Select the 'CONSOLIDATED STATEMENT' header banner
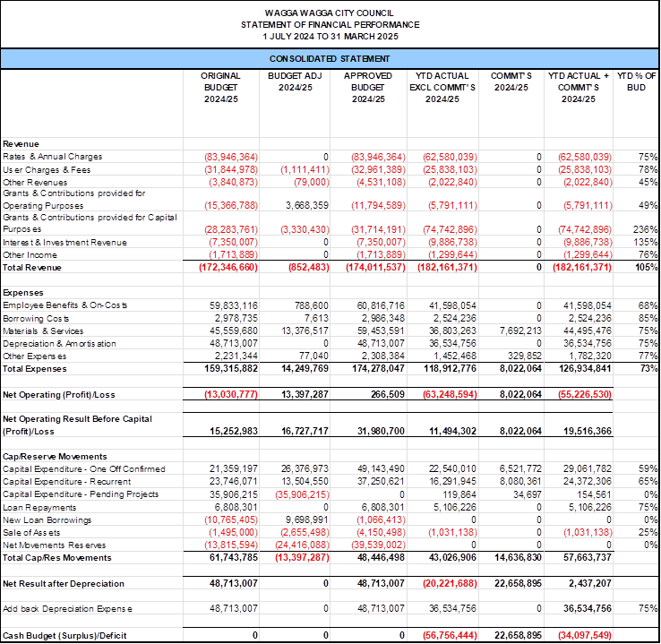The image size is (661, 644). (x=330, y=58)
